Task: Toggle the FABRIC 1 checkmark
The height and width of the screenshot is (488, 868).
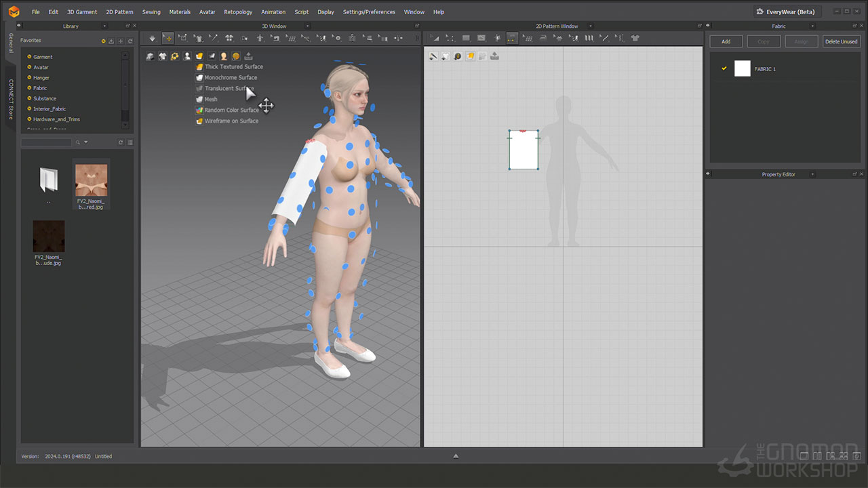Action: pos(724,68)
